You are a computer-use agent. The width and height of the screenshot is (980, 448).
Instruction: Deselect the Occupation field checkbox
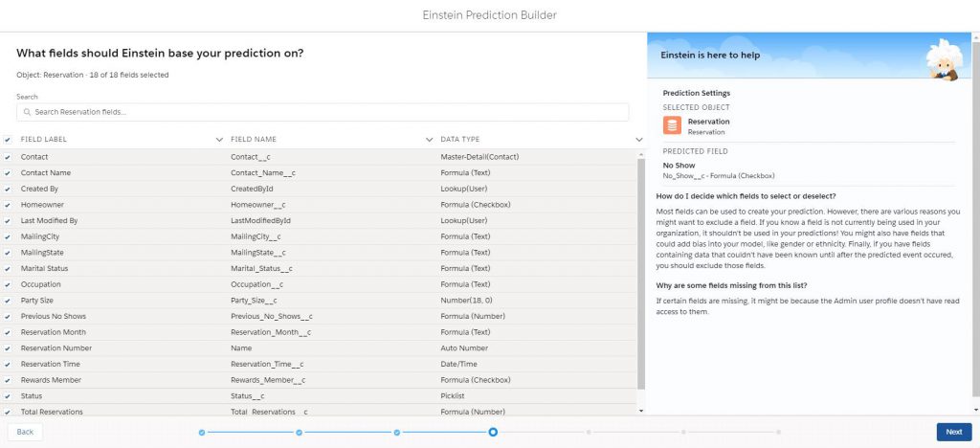click(x=8, y=284)
